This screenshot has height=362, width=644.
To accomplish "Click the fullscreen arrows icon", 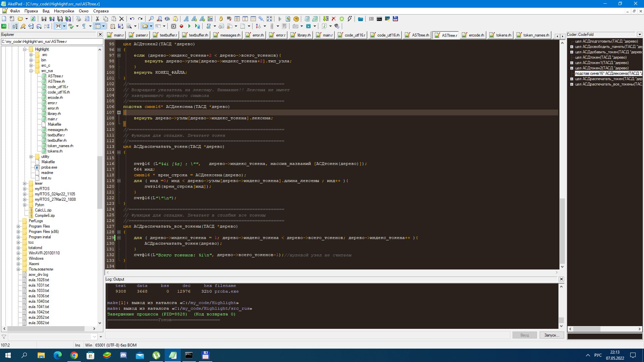I will coord(269,19).
